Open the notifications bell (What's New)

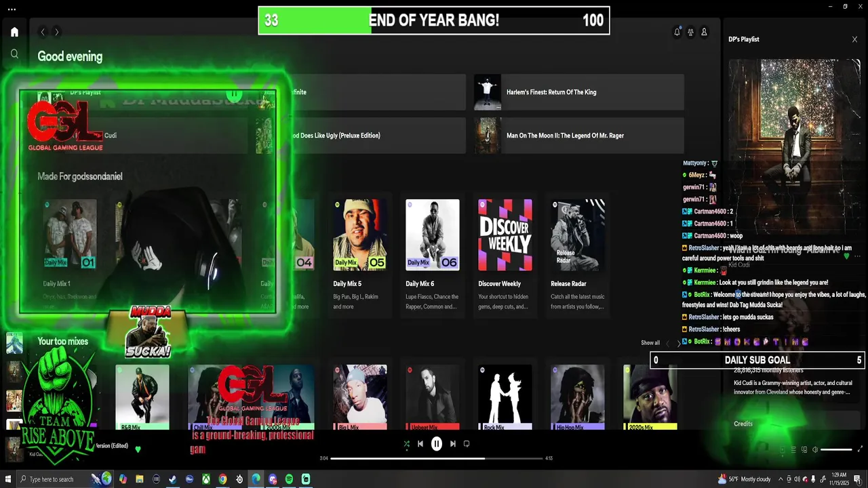[x=677, y=32]
